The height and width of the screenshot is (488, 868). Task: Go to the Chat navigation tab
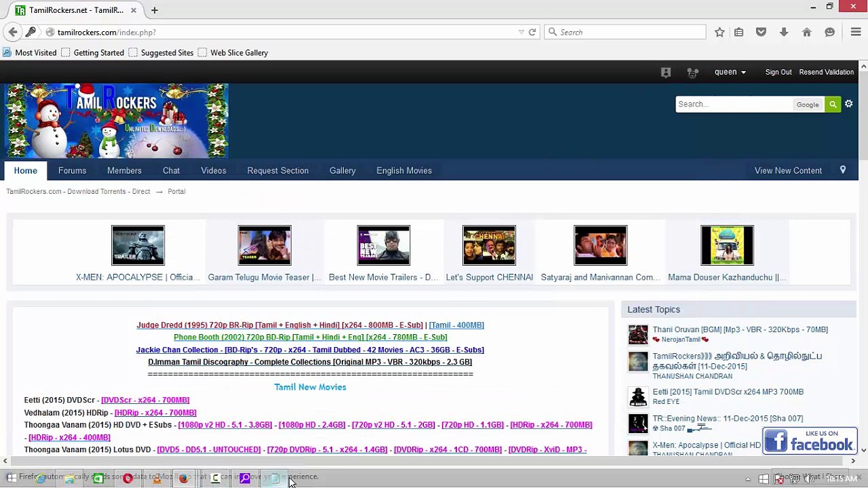click(171, 171)
